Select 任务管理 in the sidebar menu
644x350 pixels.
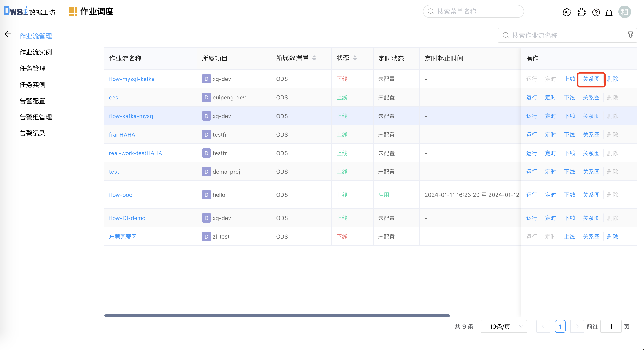coord(32,68)
